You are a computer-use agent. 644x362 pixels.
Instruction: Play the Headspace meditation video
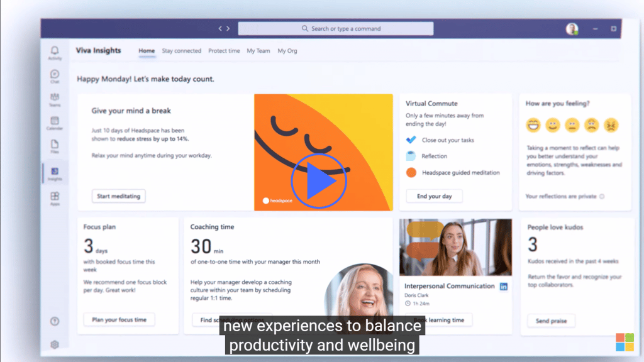click(x=319, y=180)
